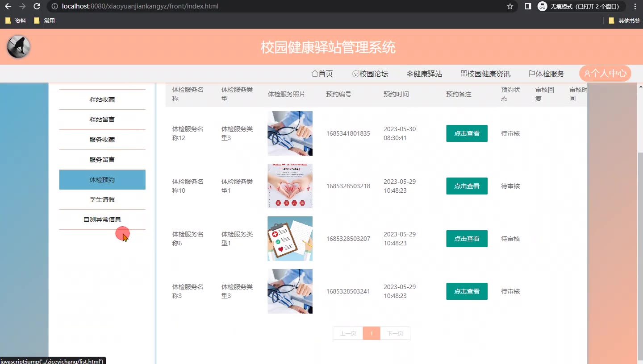Screen dimensions: 643x364
Task: Toggle browser side panel icon
Action: click(x=528, y=6)
